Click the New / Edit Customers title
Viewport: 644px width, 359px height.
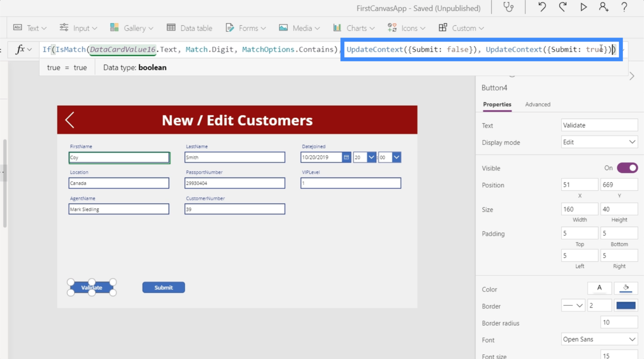click(237, 120)
